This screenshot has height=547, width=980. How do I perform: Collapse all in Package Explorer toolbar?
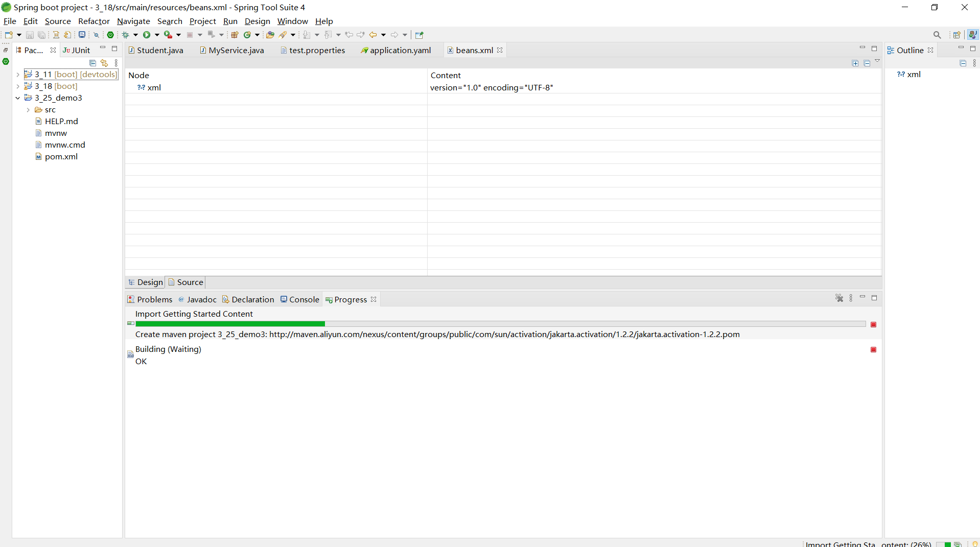pyautogui.click(x=92, y=63)
